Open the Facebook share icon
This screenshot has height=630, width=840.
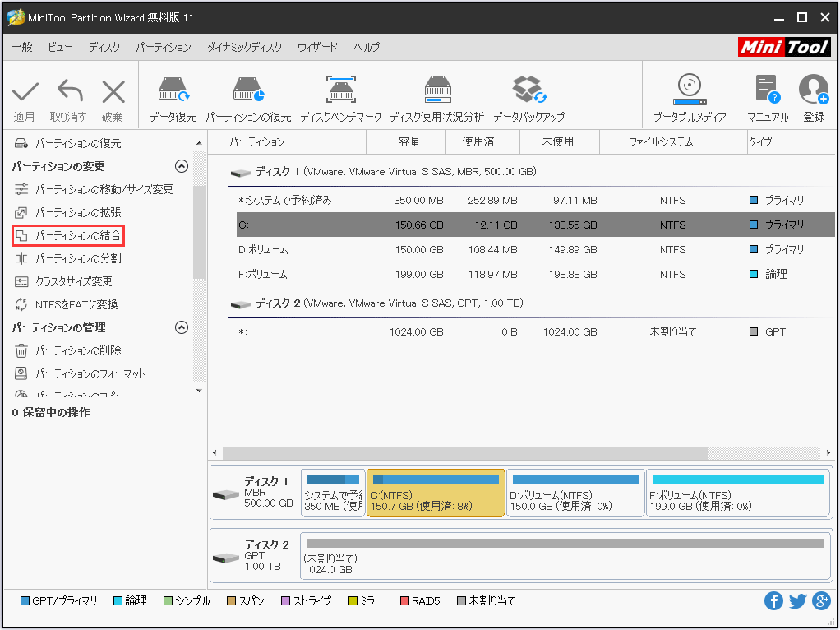(773, 601)
